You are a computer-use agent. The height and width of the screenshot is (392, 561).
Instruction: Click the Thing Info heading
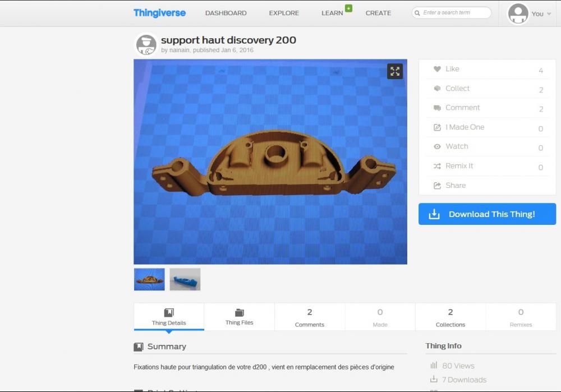tap(443, 346)
